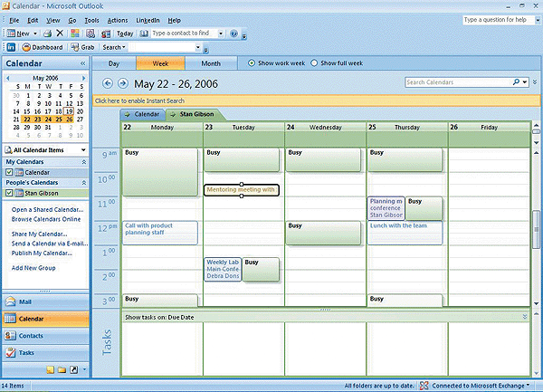Open the LinkedIn search field dropdown arrow
The height and width of the screenshot is (392, 543).
tap(198, 47)
